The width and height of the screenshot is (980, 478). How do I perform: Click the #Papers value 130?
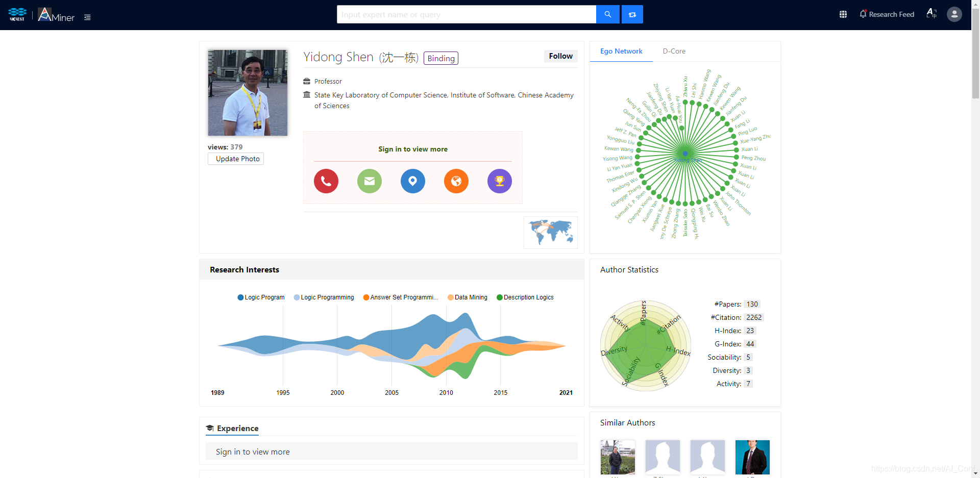(752, 304)
